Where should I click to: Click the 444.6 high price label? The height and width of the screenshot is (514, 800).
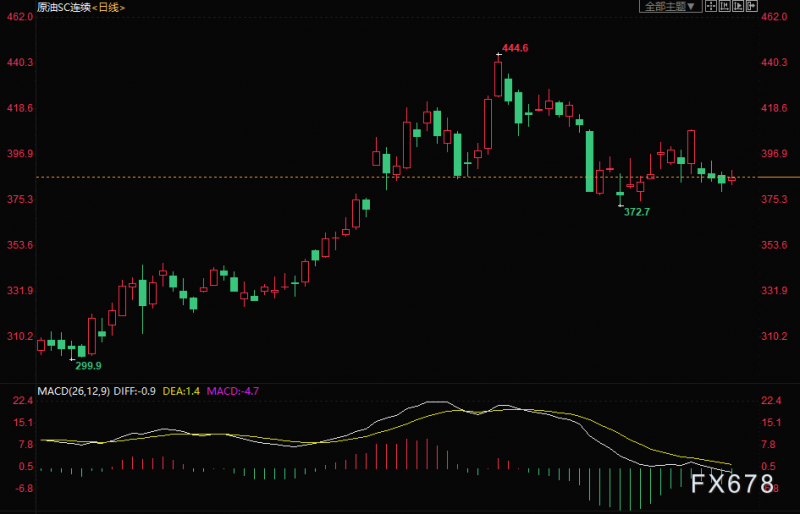coord(515,48)
